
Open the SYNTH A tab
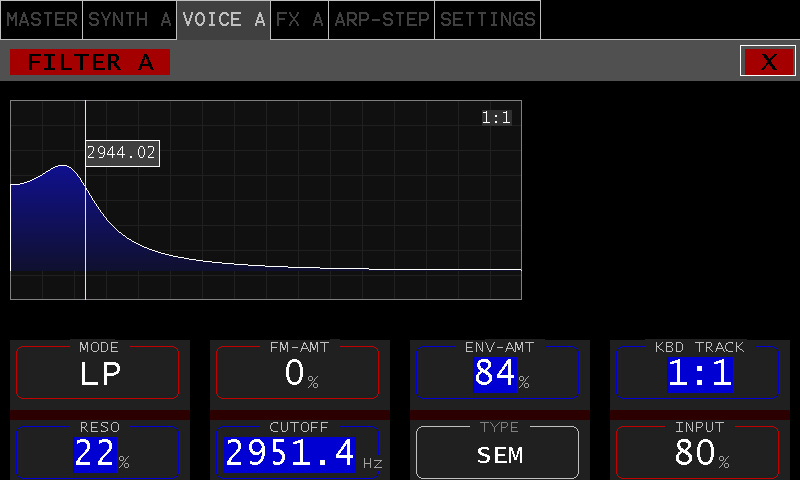click(130, 20)
